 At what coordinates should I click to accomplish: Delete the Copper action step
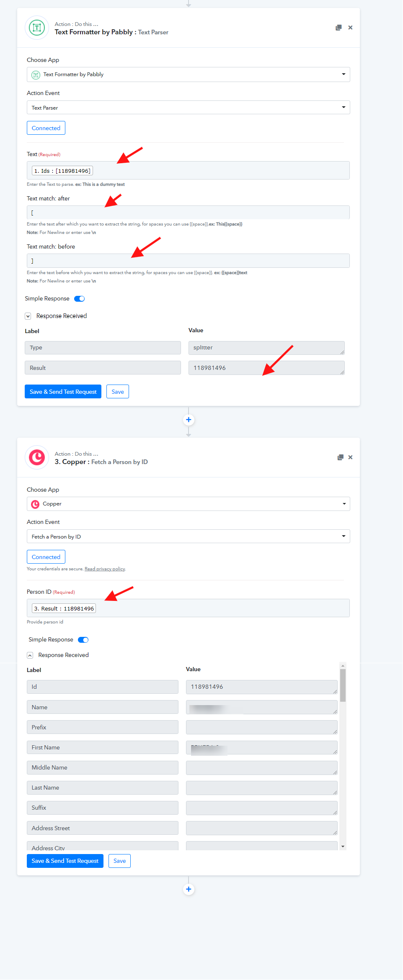pos(350,457)
